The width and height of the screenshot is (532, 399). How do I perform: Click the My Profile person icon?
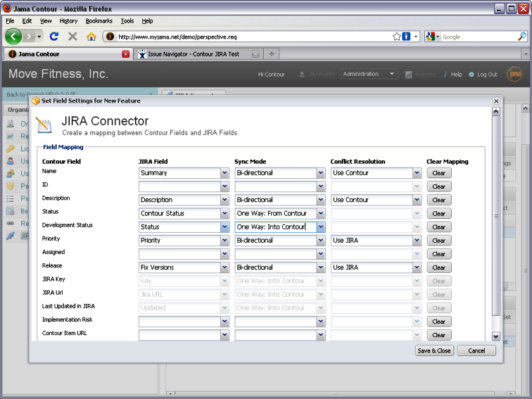click(302, 74)
